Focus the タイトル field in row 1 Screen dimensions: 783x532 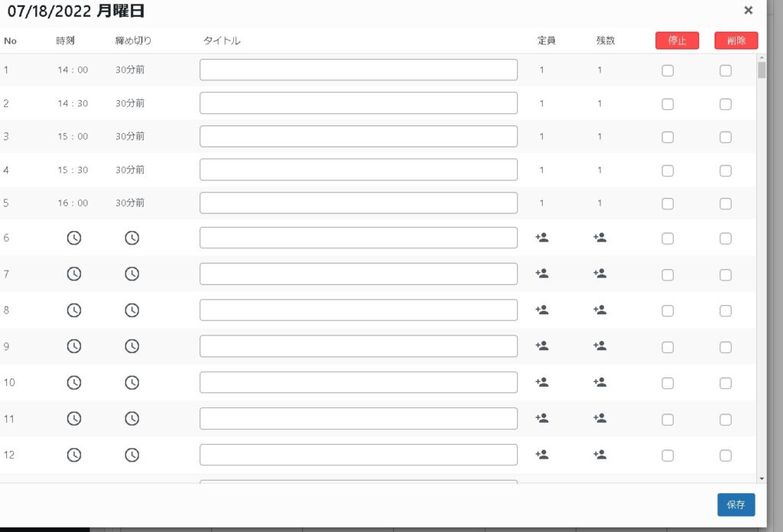(x=359, y=70)
